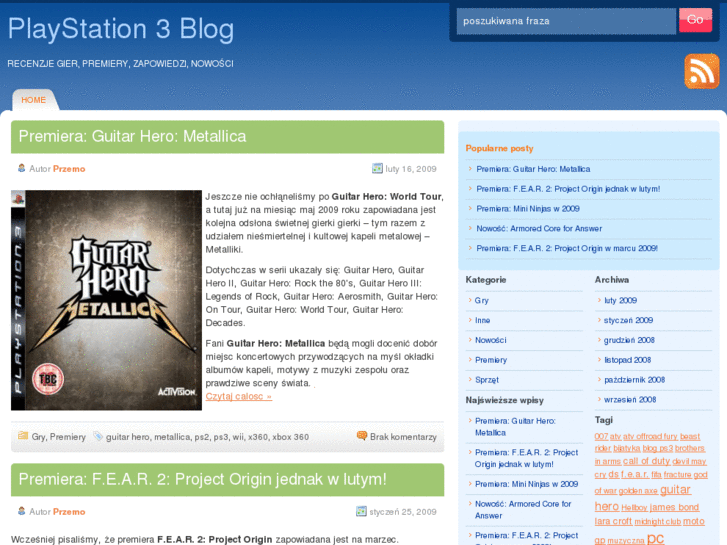Click the 'ds' tag in tag cloud
Screen dimensions: 727x545
[613, 474]
